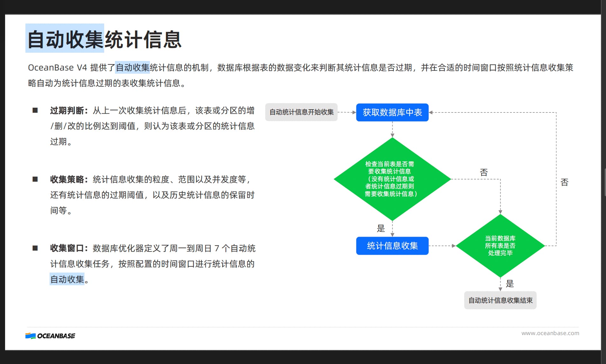
Task: Select the green diamond 检查当前表是否需要收集统计信息
Action: 392,179
